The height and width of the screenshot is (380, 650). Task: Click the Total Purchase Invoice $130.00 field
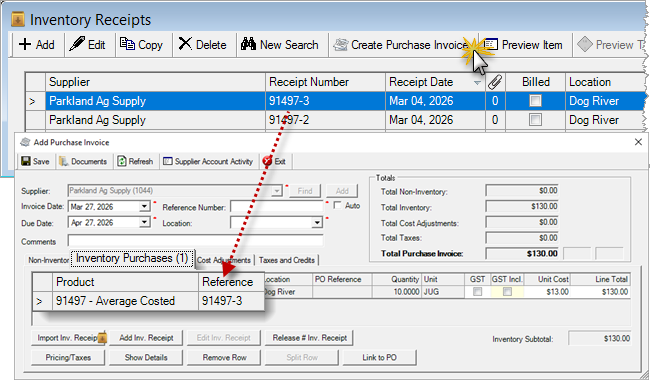[522, 253]
